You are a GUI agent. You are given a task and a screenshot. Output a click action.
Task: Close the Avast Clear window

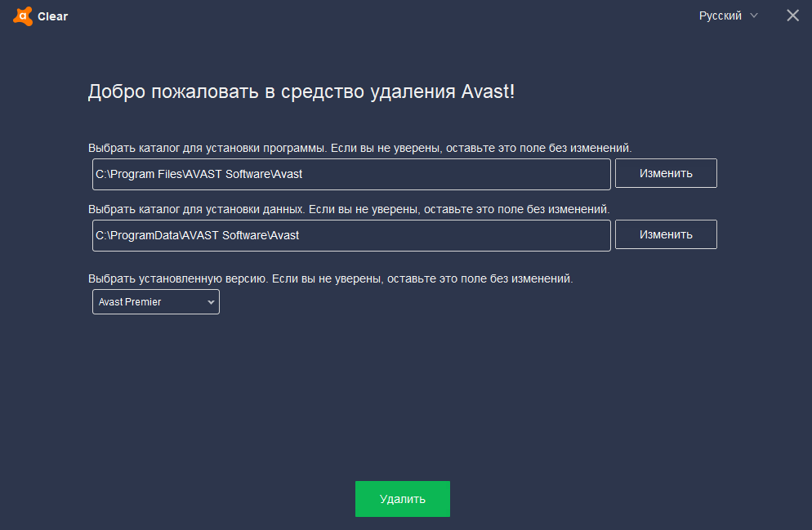click(792, 16)
